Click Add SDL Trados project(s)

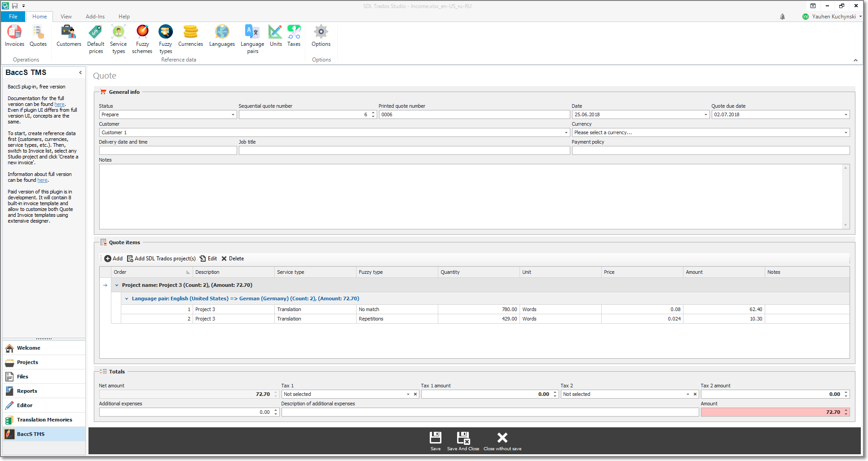pyautogui.click(x=161, y=259)
